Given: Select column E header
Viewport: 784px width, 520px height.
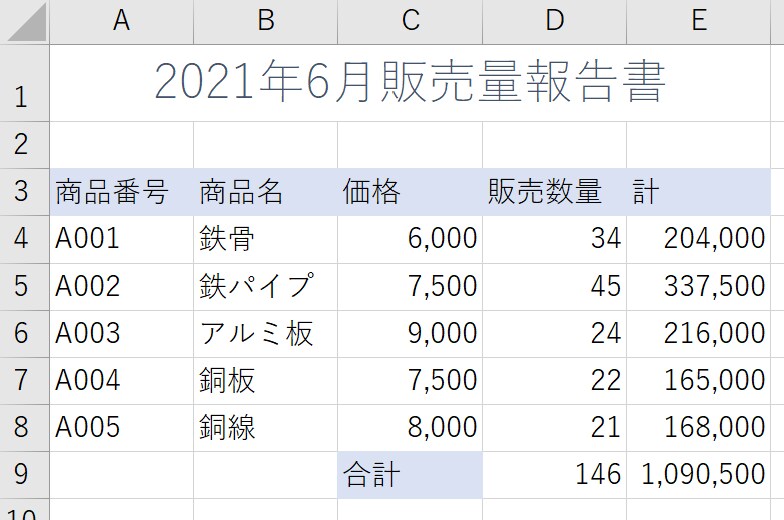Looking at the screenshot, I should tap(698, 22).
